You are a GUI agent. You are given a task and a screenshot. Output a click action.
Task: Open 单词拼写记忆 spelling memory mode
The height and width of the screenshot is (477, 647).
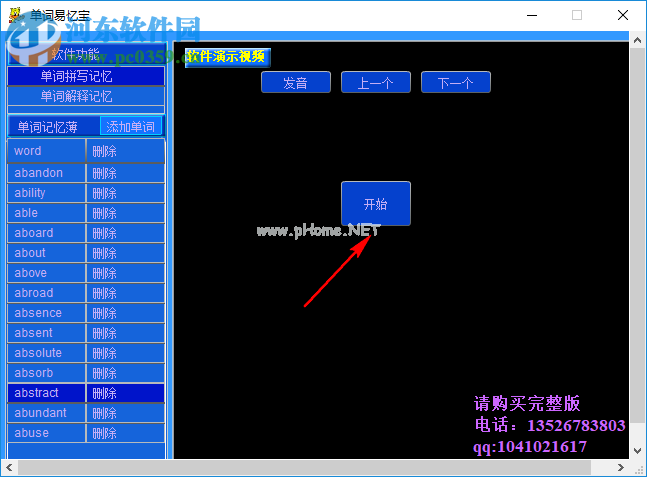85,76
